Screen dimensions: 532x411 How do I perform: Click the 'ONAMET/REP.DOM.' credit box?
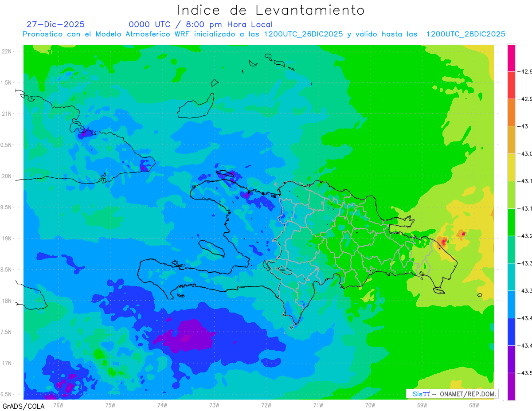point(452,394)
